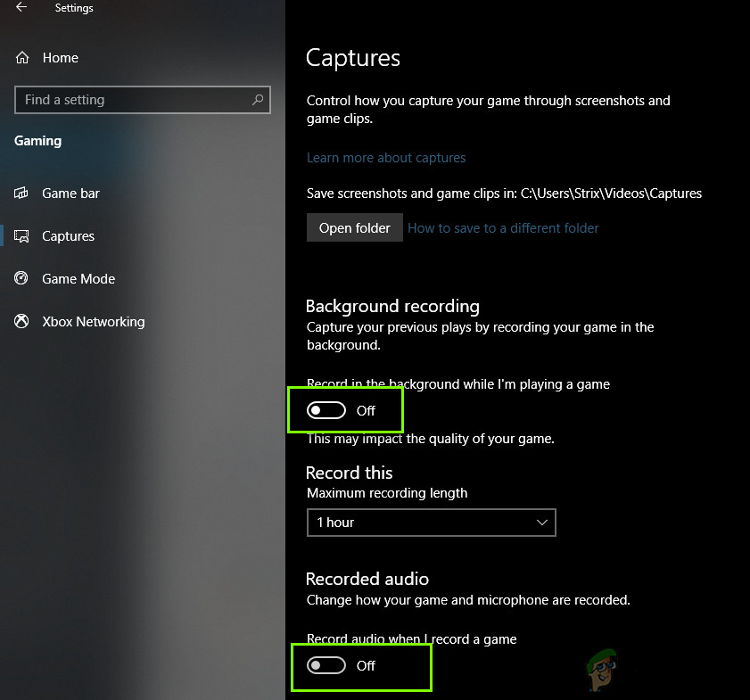Screen dimensions: 750x700
Task: Click the Game Mode icon
Action: point(22,279)
